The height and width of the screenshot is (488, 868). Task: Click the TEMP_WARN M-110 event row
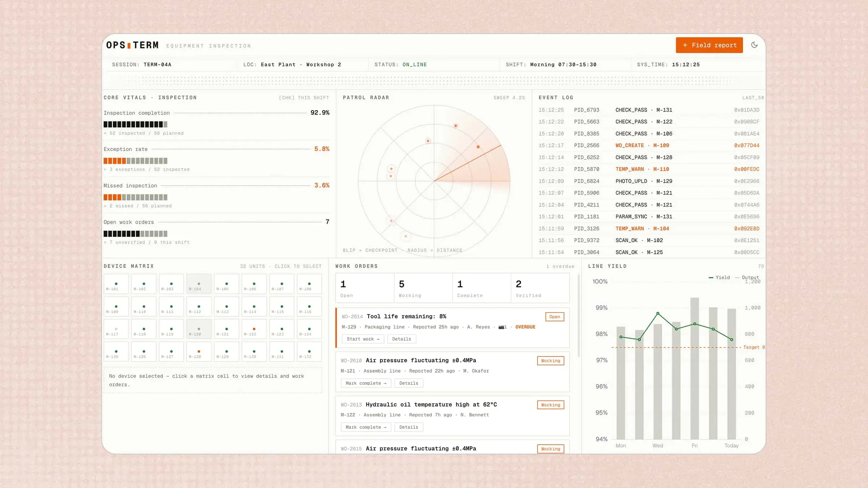click(649, 169)
